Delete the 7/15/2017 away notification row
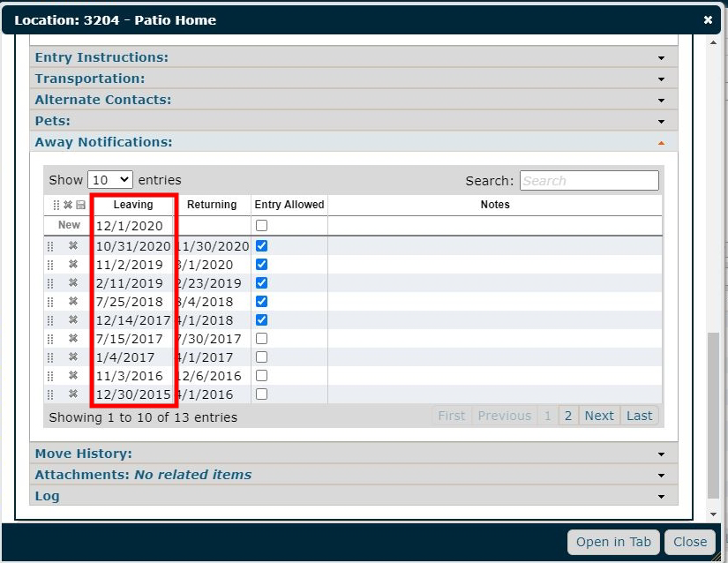 [x=73, y=338]
